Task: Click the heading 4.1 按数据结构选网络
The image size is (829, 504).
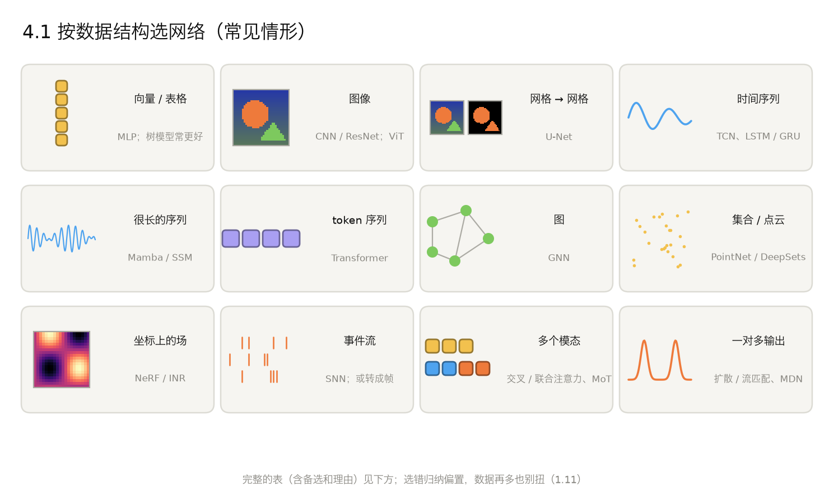Action: [165, 31]
